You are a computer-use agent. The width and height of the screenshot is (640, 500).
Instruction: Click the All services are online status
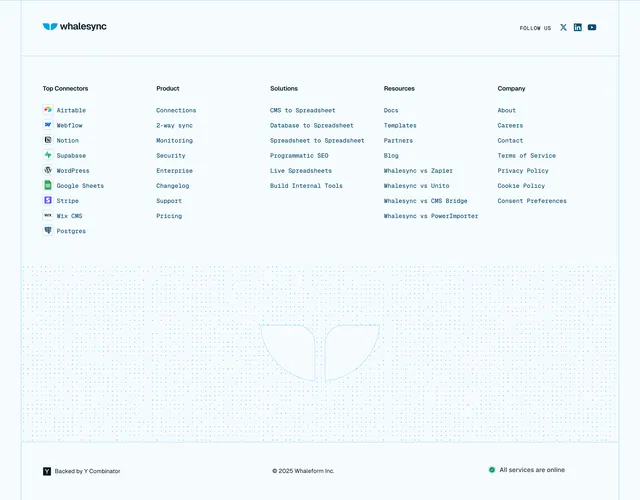(x=532, y=470)
